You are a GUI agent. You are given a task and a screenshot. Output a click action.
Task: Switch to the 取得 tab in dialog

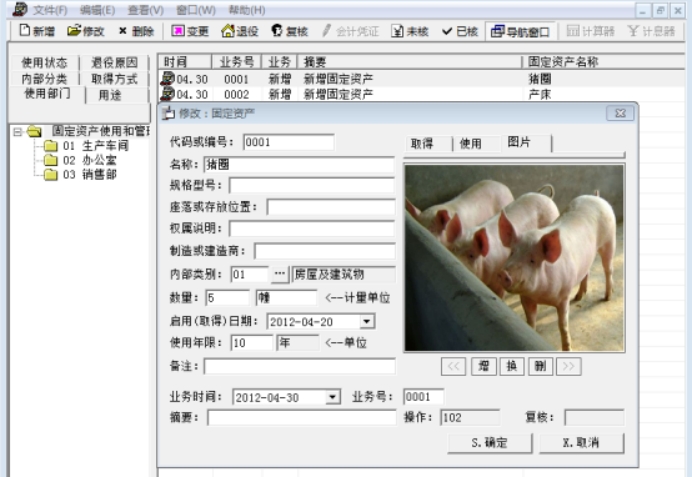click(428, 144)
